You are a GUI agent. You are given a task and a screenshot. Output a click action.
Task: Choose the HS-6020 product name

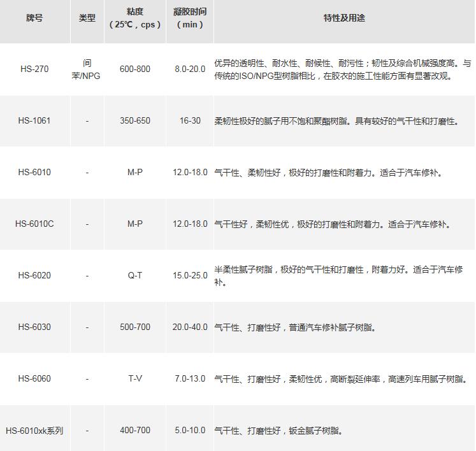[x=34, y=276]
